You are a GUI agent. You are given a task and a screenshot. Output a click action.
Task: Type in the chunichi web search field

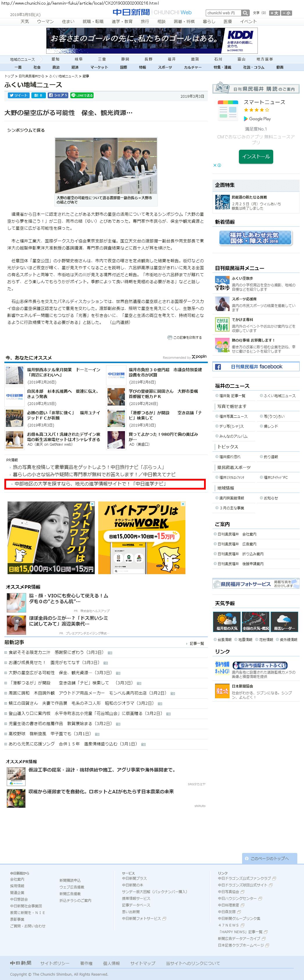click(x=223, y=13)
